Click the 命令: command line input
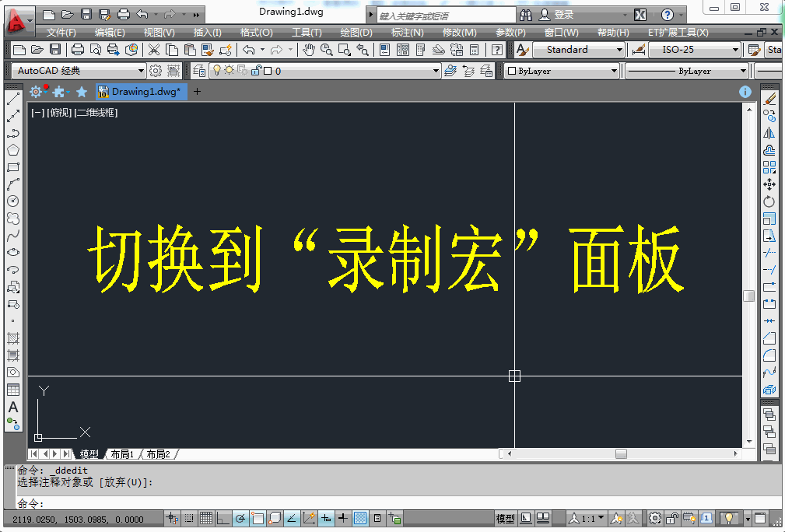The height and width of the screenshot is (532, 785). tap(398, 503)
